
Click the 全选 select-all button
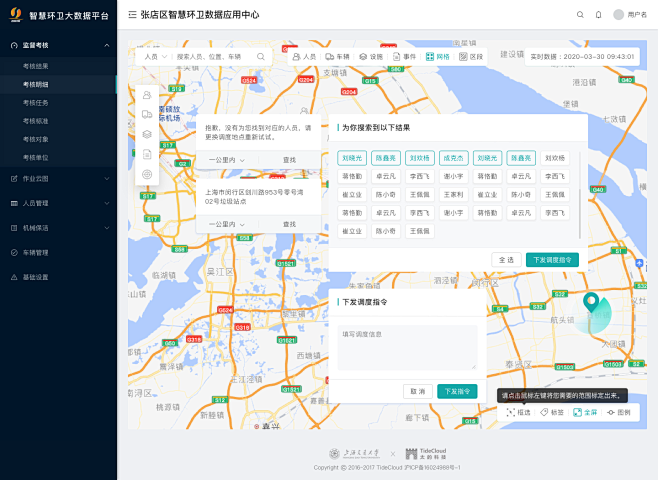click(x=506, y=259)
